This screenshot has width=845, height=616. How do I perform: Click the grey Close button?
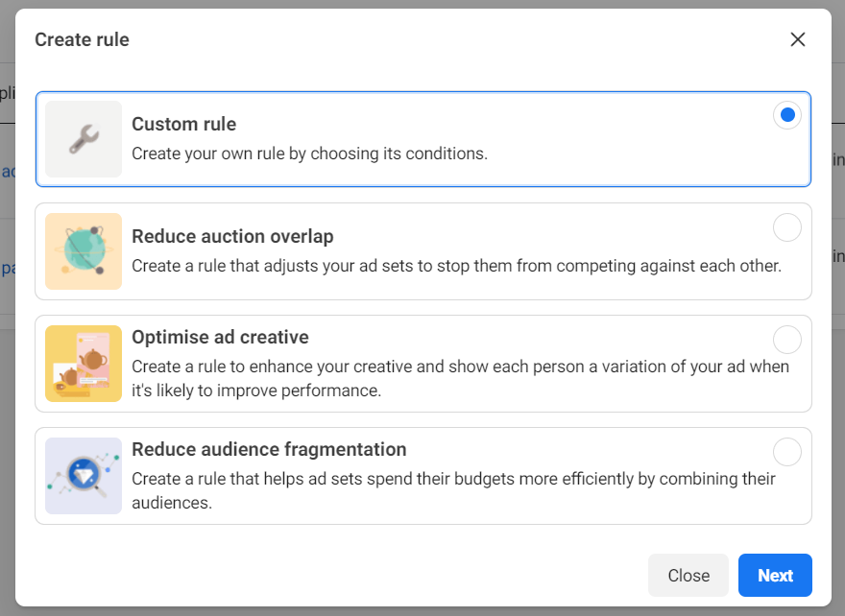[688, 576]
